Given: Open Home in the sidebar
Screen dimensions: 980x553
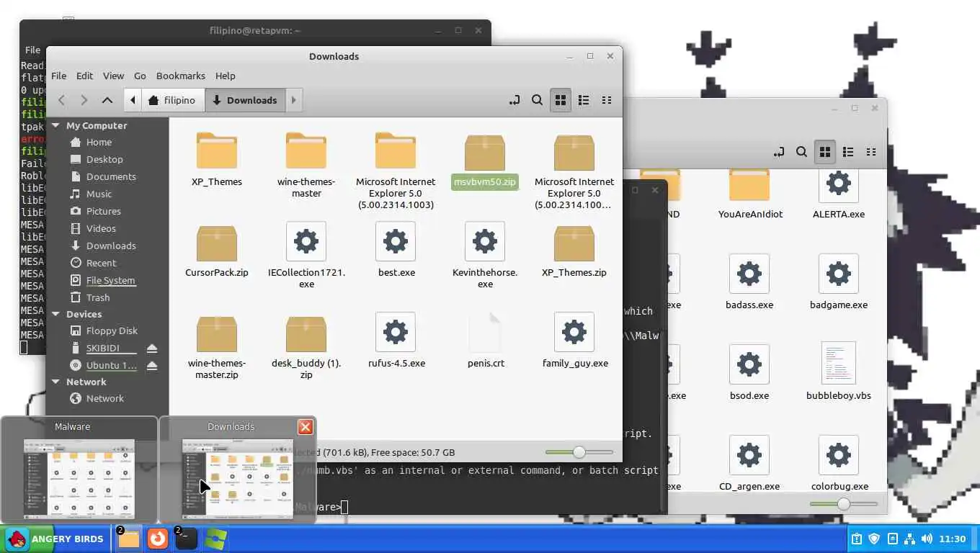Looking at the screenshot, I should (x=99, y=142).
